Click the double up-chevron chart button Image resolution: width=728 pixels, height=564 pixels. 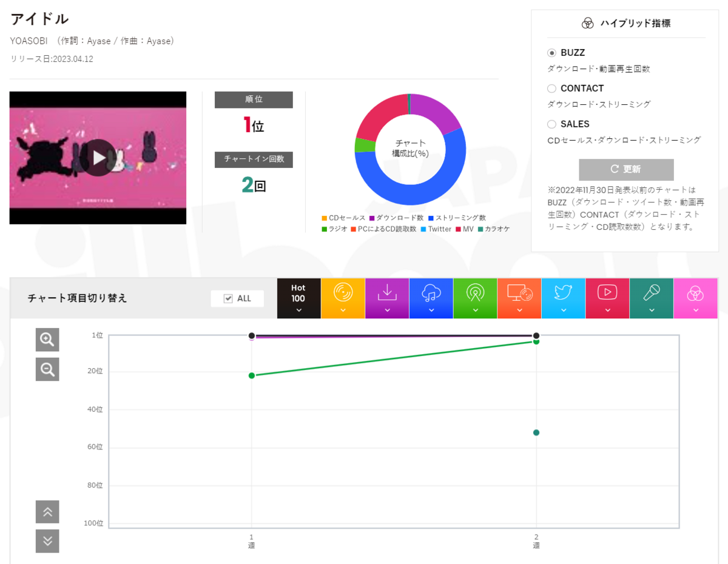click(47, 512)
